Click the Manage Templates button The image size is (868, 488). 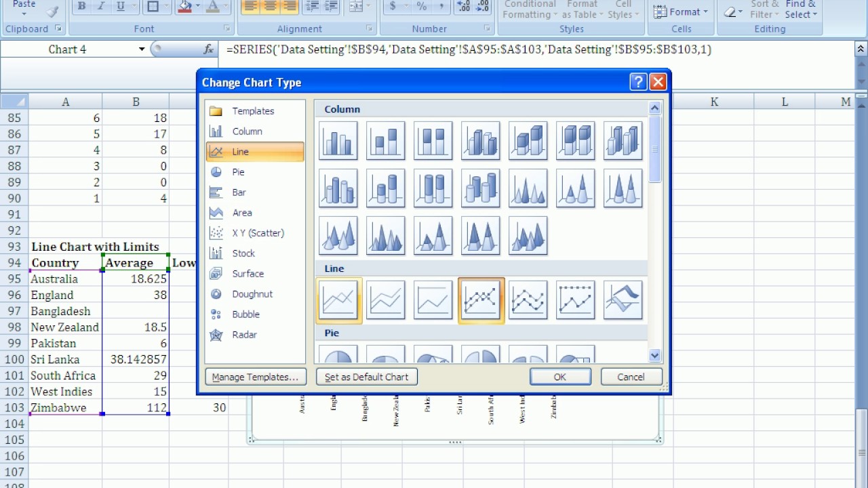pyautogui.click(x=256, y=377)
